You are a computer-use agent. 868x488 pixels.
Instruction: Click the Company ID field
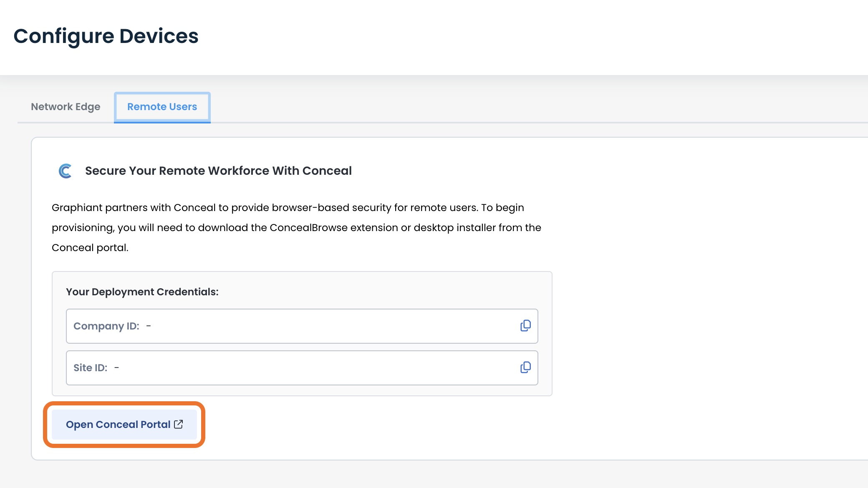[302, 326]
